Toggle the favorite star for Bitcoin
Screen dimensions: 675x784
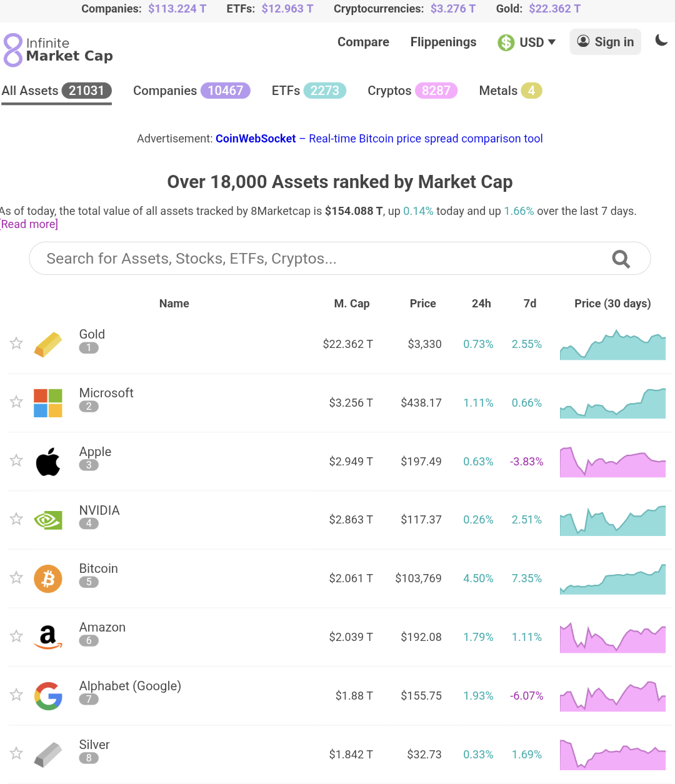(16, 578)
